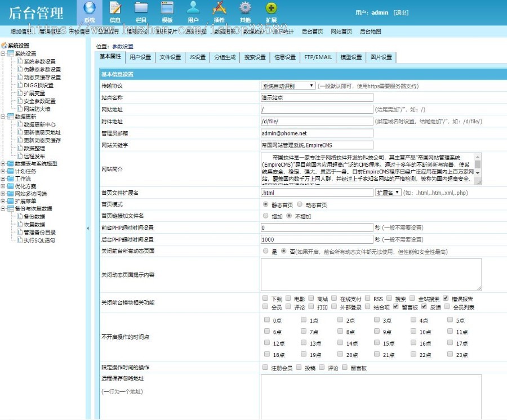Open the 系统 globe icon in top navigation
This screenshot has height=420, width=507.
point(90,8)
